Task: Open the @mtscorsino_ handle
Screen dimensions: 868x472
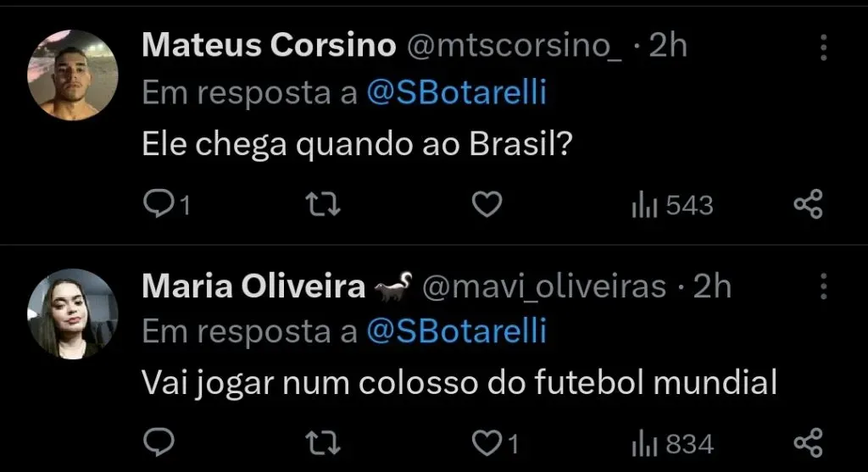Action: click(x=515, y=46)
